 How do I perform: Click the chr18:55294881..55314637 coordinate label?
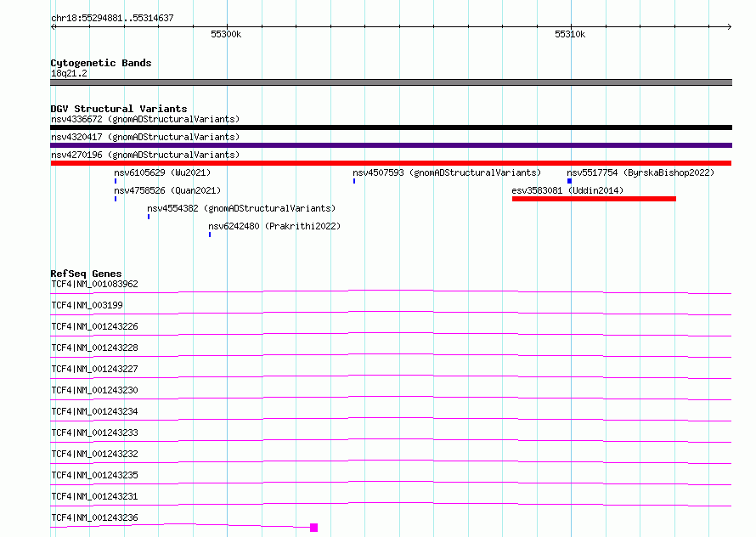(112, 18)
